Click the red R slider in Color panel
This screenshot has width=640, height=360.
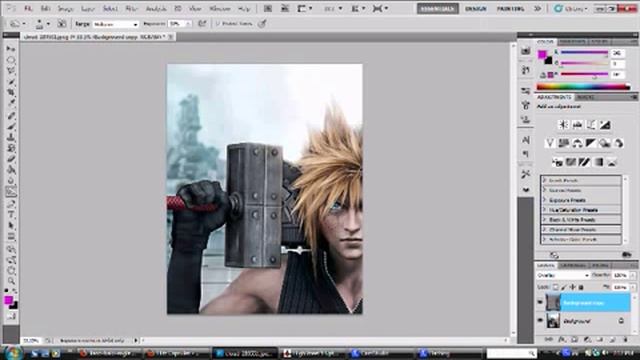point(584,52)
